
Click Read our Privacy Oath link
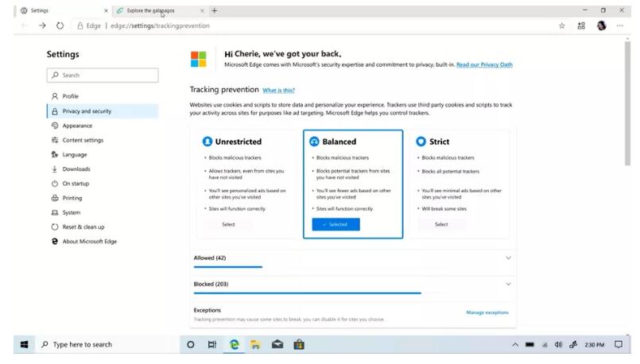484,64
